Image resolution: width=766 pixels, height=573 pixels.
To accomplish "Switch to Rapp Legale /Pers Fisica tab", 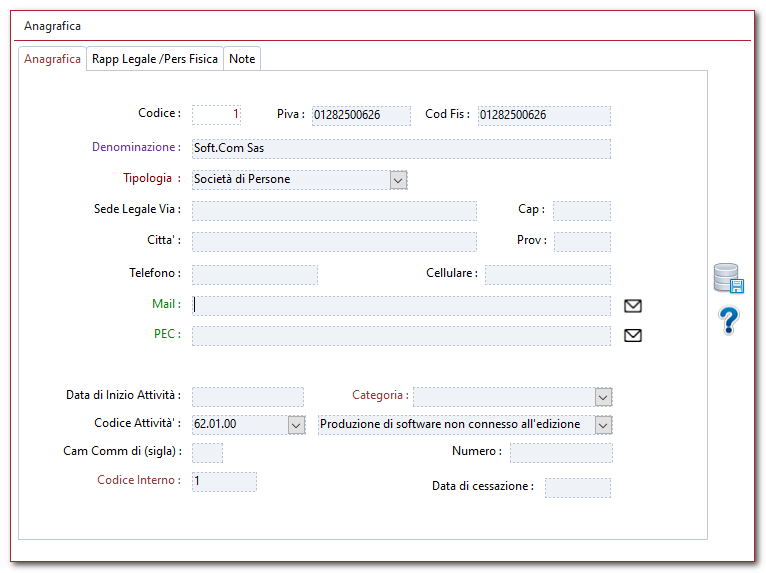I will click(155, 59).
